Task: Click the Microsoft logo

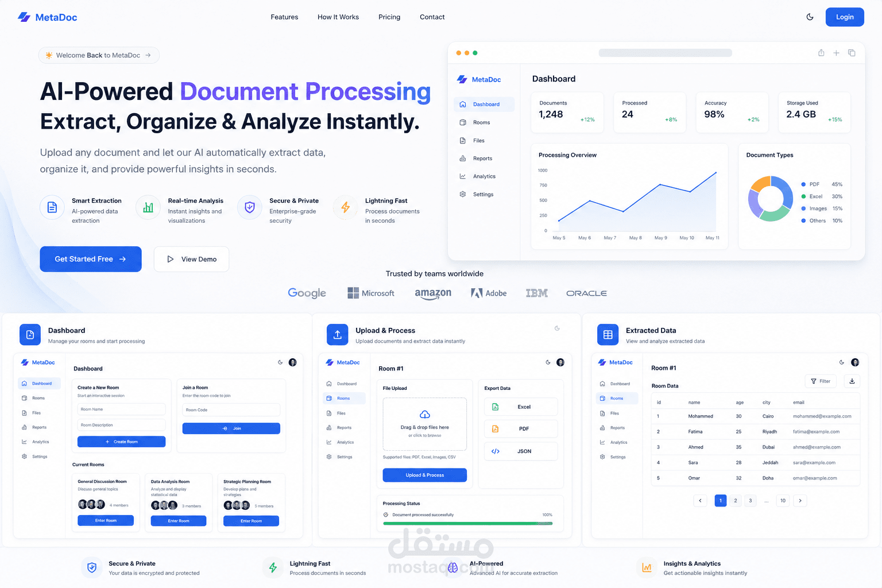Action: click(x=371, y=293)
